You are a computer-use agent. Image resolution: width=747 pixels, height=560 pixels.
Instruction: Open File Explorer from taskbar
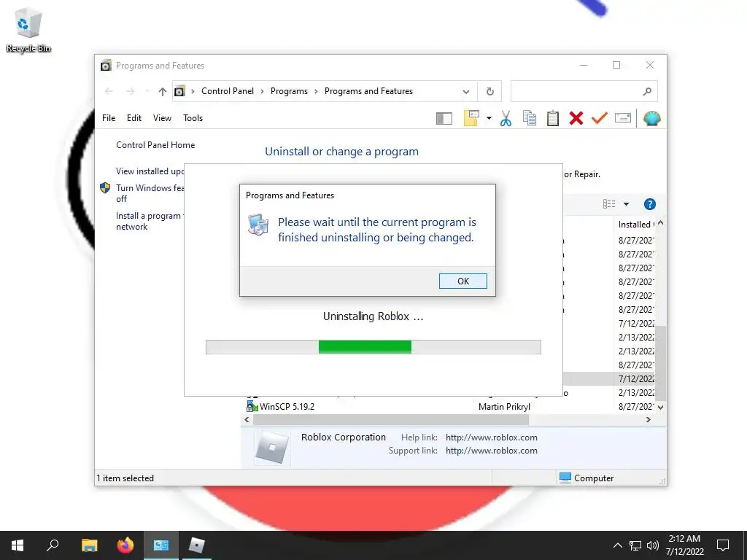click(x=89, y=545)
